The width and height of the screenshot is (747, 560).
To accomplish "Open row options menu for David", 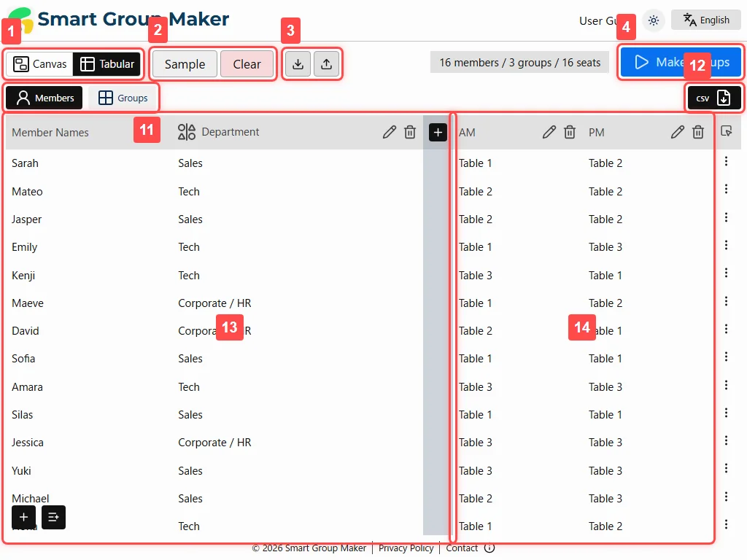I will coord(726,329).
